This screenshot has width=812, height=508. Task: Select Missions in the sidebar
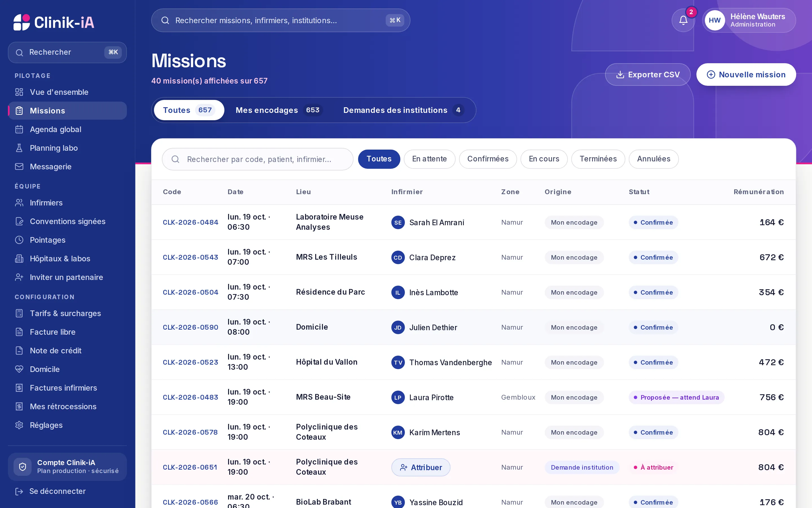[67, 111]
